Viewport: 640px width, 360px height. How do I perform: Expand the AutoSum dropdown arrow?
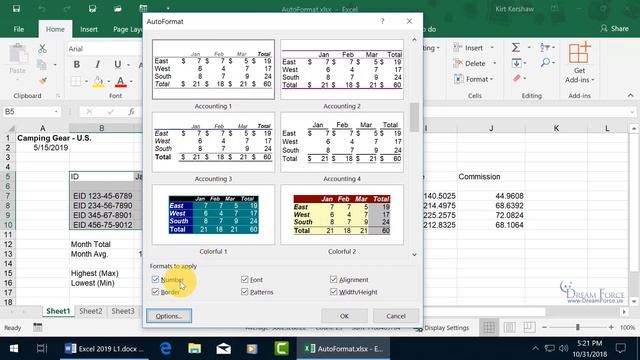point(529,48)
